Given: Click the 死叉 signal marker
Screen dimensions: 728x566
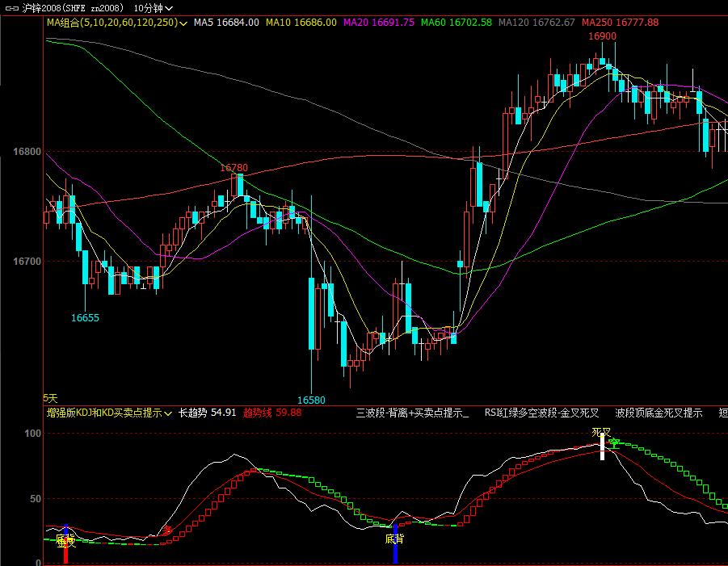Looking at the screenshot, I should point(601,433).
